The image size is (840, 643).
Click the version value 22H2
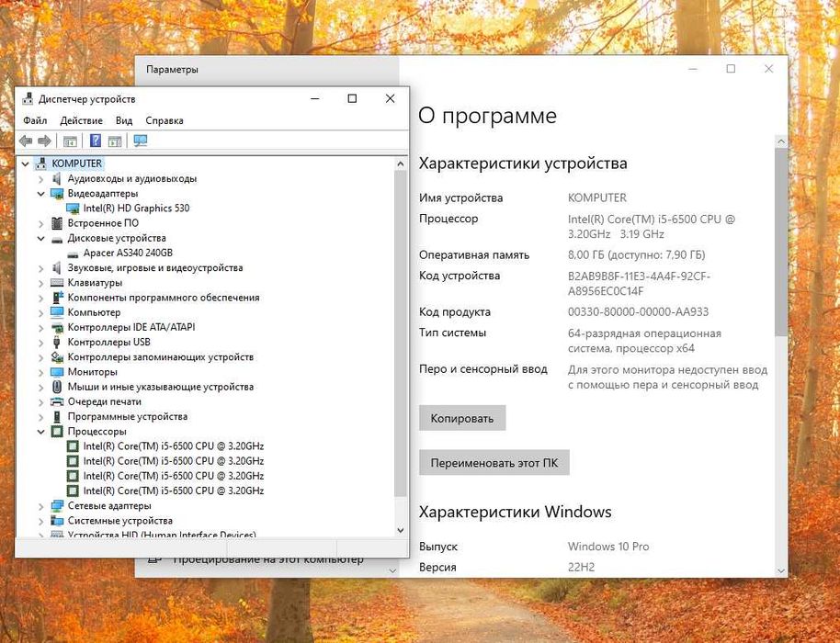[581, 567]
